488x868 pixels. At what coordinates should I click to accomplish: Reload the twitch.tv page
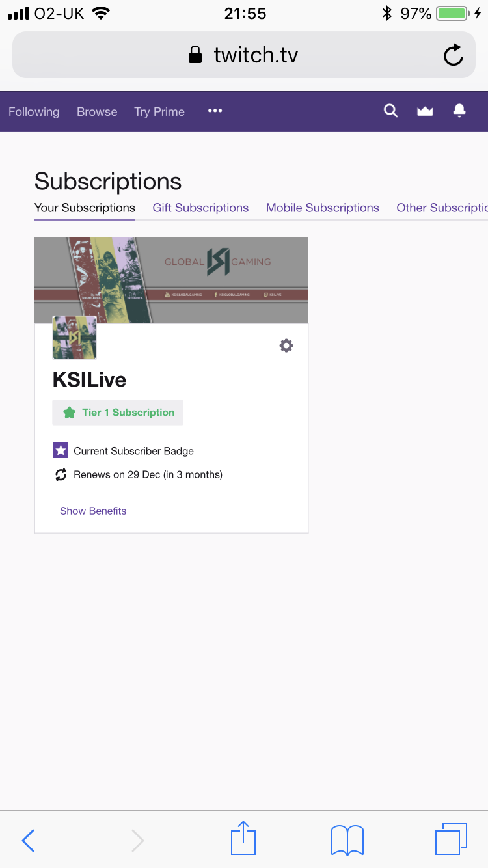coord(454,55)
